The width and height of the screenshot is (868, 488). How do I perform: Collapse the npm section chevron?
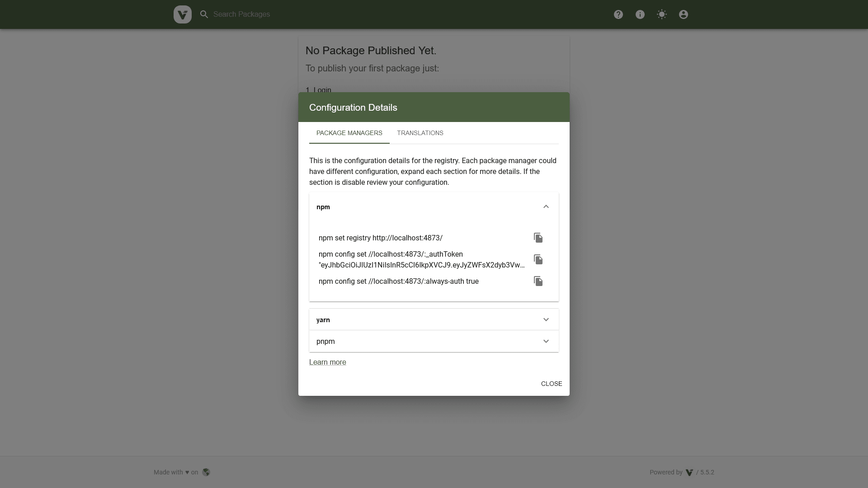[x=546, y=206]
